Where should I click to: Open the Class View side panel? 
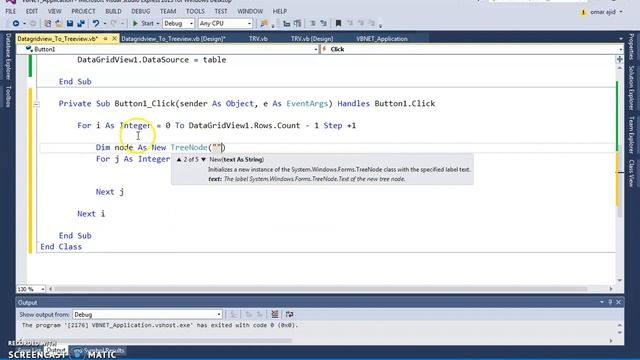point(631,173)
